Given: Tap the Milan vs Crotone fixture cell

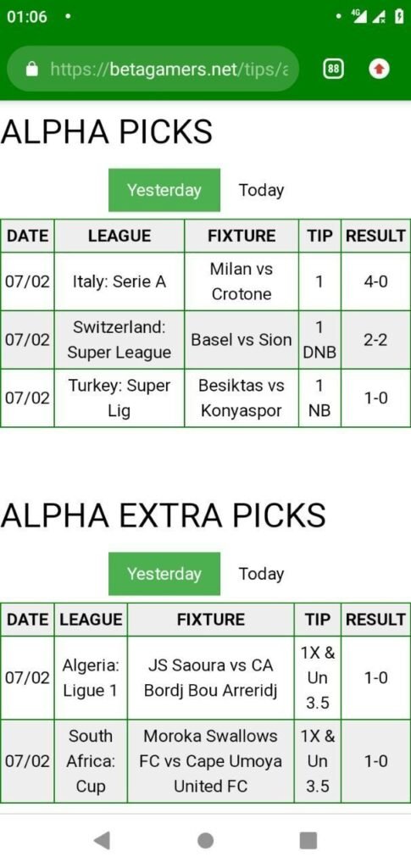Looking at the screenshot, I should pyautogui.click(x=242, y=281).
